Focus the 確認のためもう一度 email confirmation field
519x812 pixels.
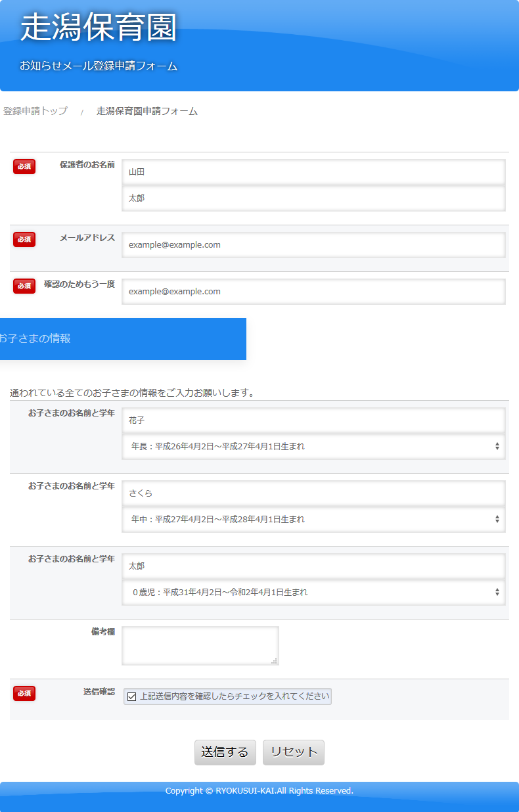point(313,292)
